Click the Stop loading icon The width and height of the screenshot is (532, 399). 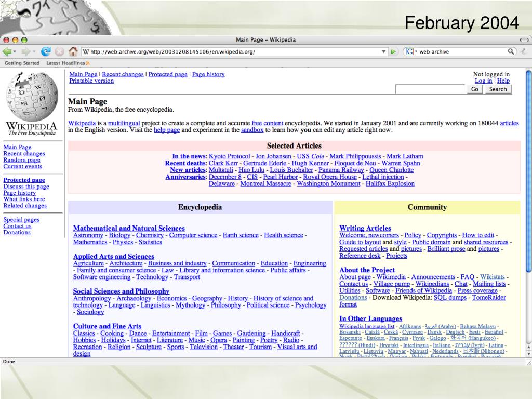tap(59, 51)
